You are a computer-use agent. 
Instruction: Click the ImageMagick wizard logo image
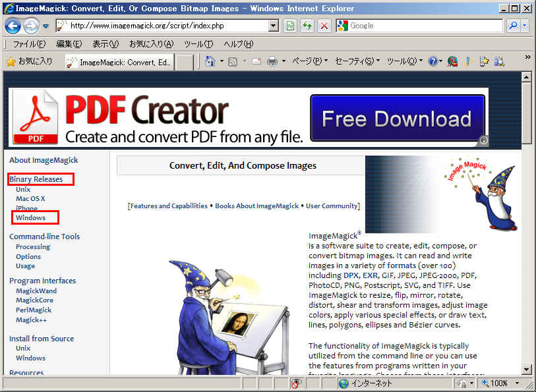[481, 194]
